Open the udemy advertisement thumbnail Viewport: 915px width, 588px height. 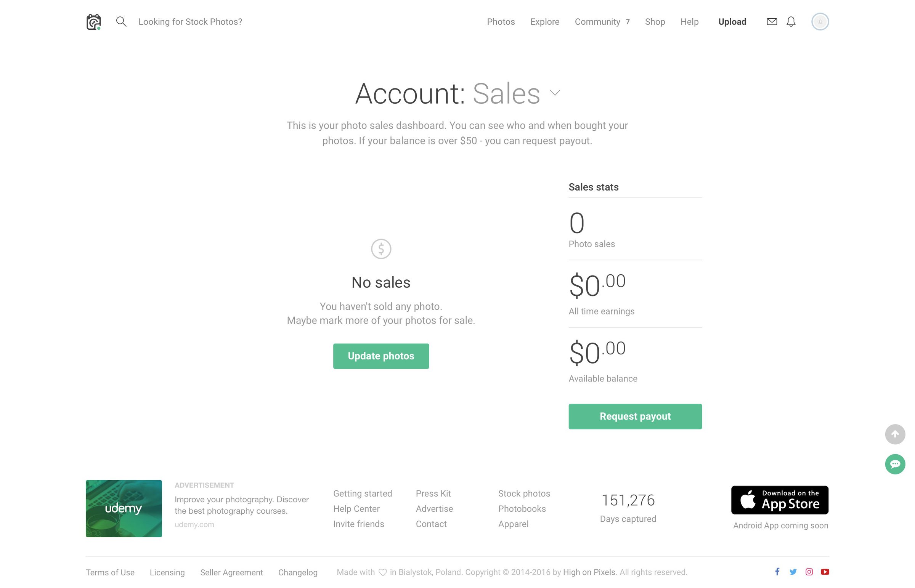[124, 508]
